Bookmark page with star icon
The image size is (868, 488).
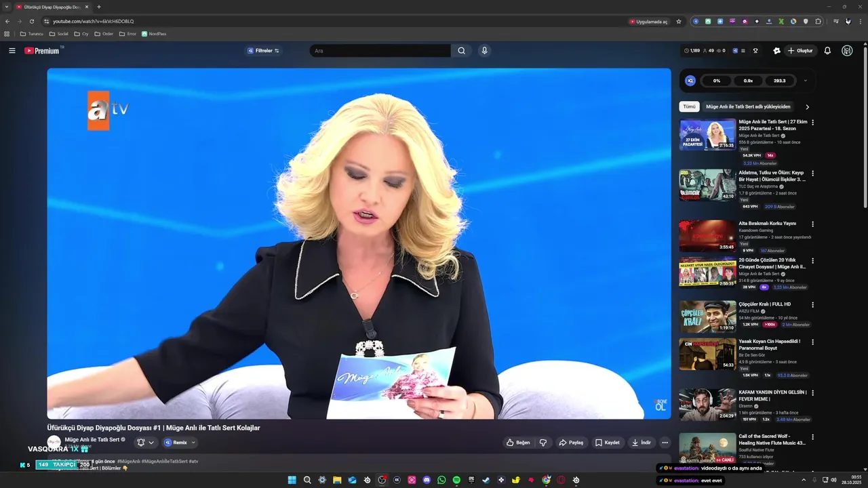tap(679, 22)
